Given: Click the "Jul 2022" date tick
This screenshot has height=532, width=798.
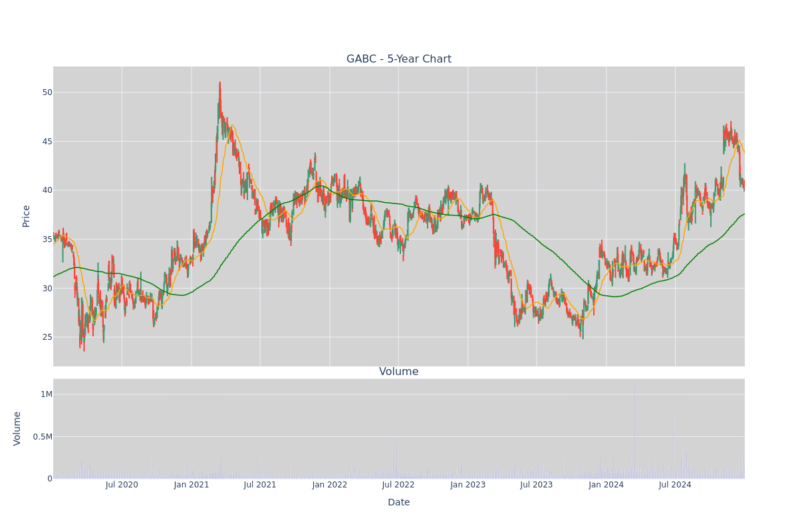Looking at the screenshot, I should (x=398, y=485).
